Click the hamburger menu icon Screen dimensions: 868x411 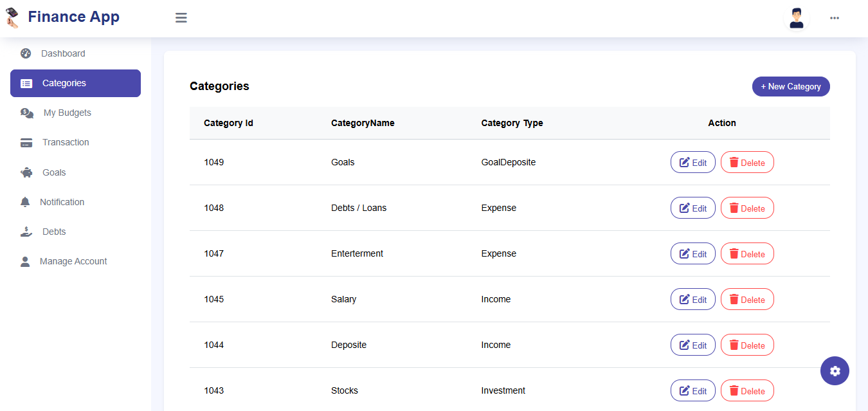(x=181, y=18)
